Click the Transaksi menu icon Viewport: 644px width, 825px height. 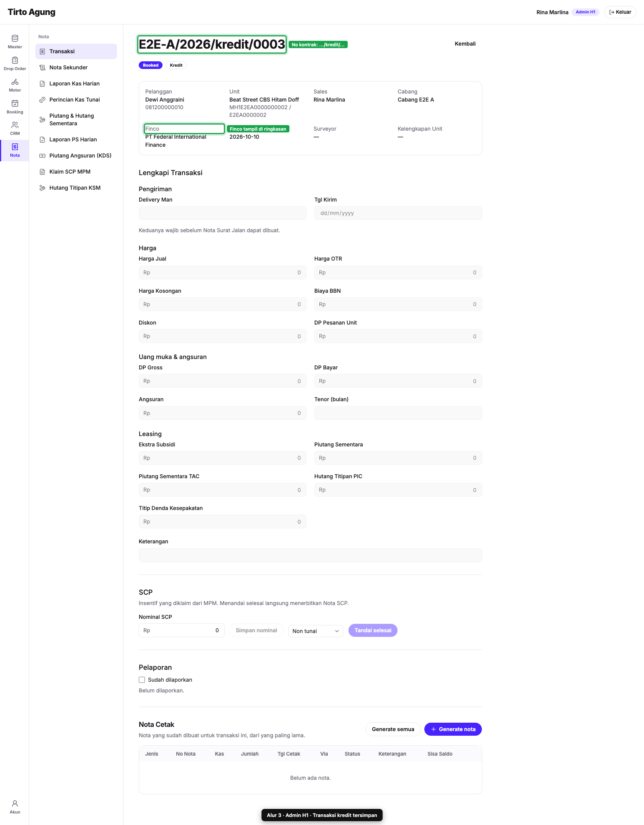pos(43,51)
